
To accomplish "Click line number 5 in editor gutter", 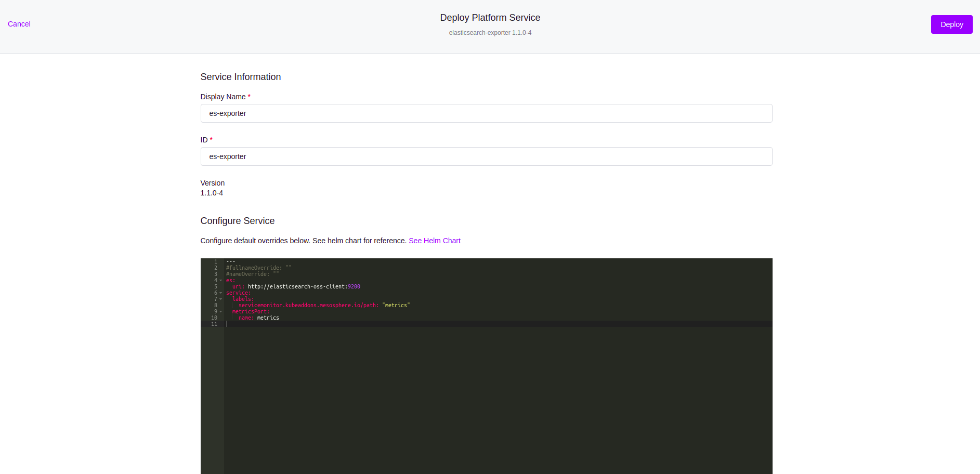I will coord(216,287).
